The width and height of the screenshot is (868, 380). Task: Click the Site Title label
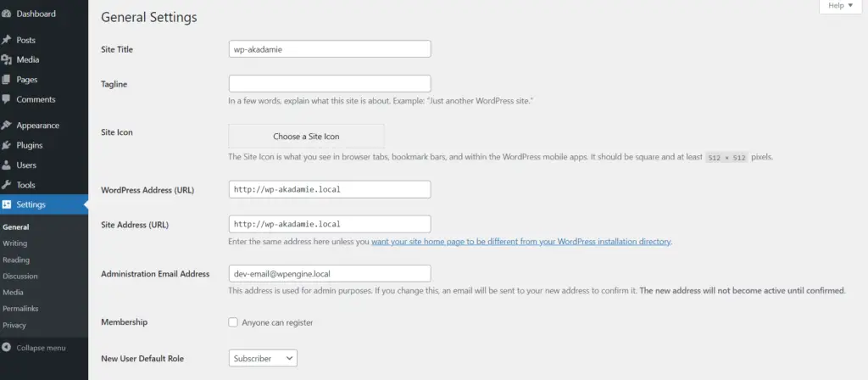[x=117, y=49]
